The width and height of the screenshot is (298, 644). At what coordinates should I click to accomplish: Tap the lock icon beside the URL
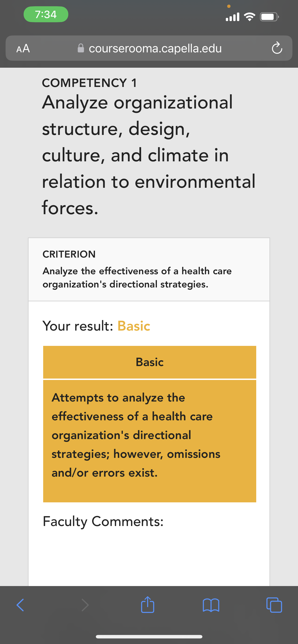pos(81,48)
